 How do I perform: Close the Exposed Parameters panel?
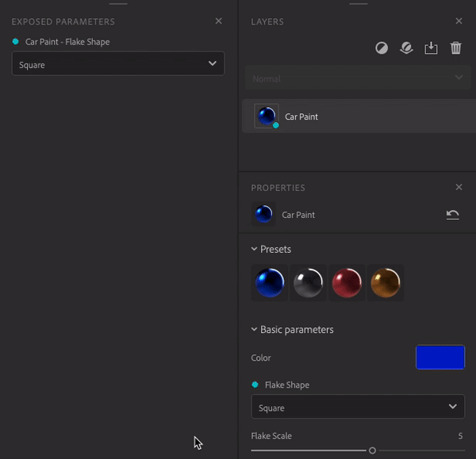[219, 21]
